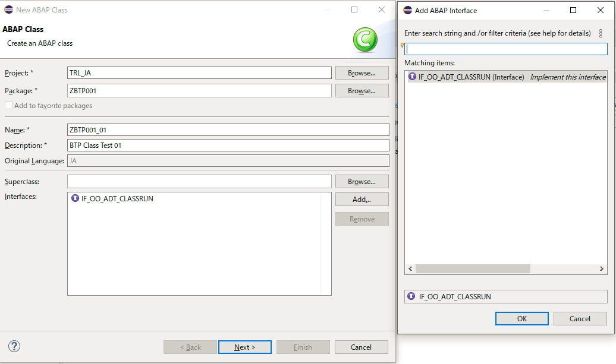Click the interface search filter field
Image resolution: width=616 pixels, height=364 pixels.
click(x=505, y=49)
